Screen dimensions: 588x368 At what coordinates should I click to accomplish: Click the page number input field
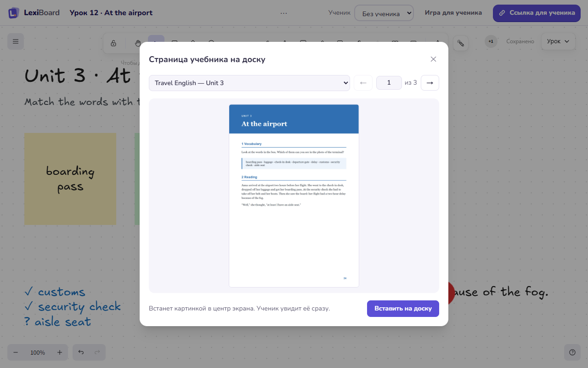389,83
